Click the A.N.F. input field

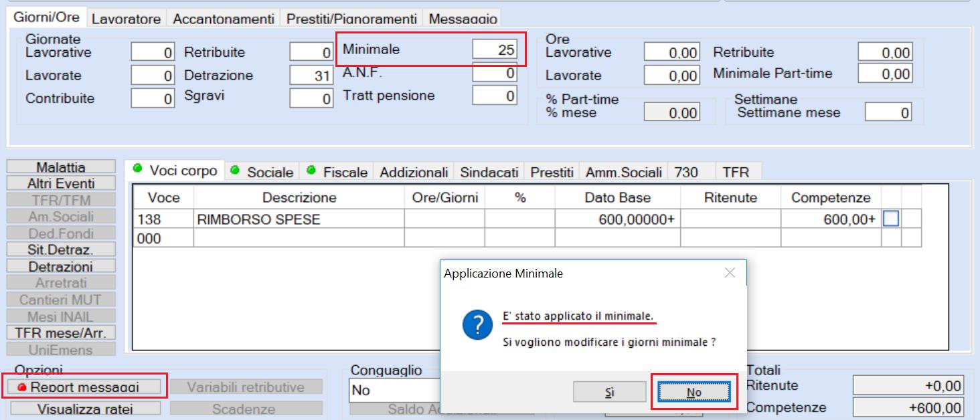click(494, 72)
